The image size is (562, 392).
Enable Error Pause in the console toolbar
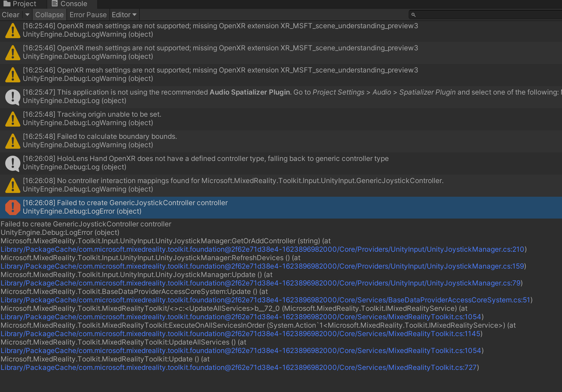(88, 15)
